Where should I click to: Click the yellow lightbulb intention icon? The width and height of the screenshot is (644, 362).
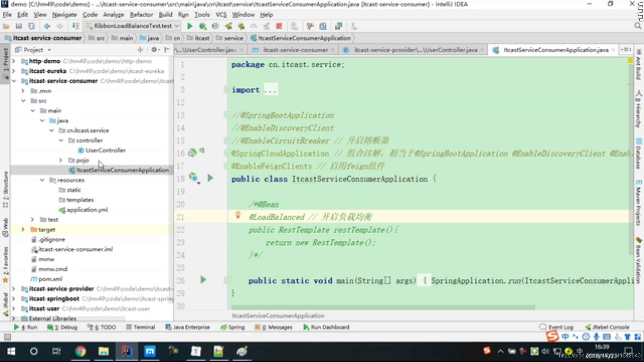click(x=238, y=215)
